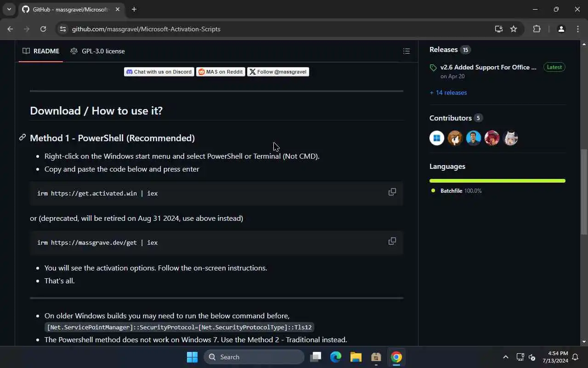
Task: Open the clock showing 4:54 PM
Action: pyautogui.click(x=555, y=357)
